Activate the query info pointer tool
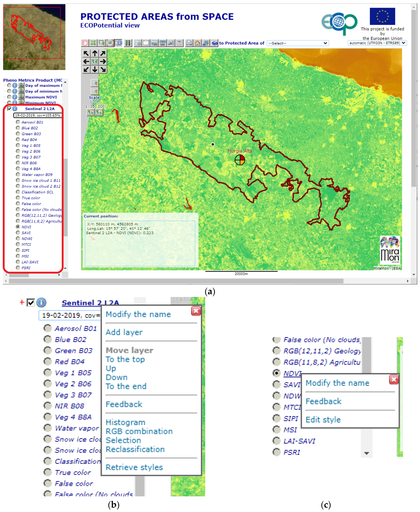 click(119, 43)
